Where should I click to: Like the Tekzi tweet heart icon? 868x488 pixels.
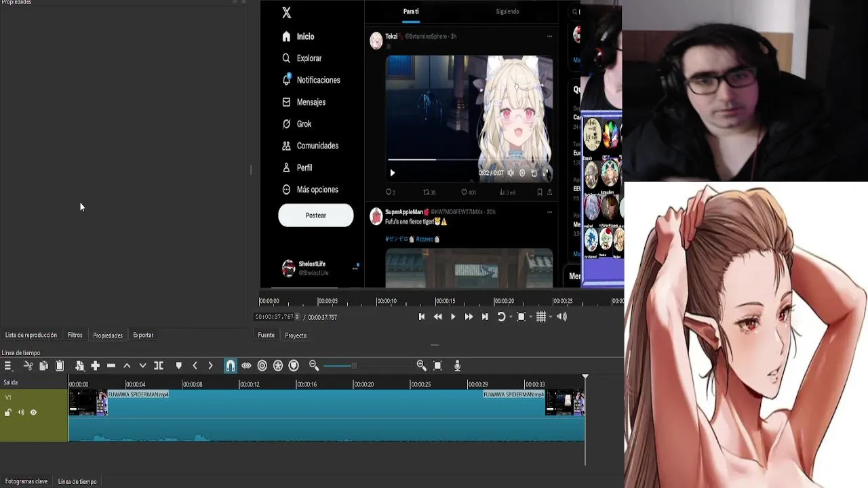point(464,192)
